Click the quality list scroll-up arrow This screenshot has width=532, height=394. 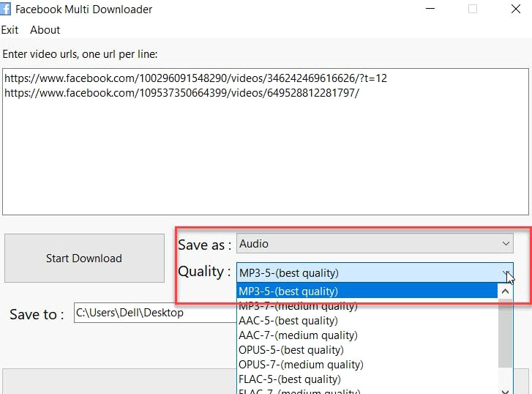505,291
